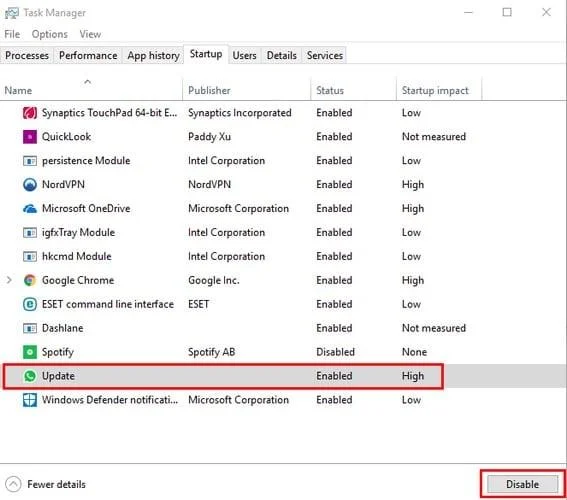This screenshot has height=500, width=567.
Task: Select the hkcmd Module entry name
Action: click(x=77, y=256)
